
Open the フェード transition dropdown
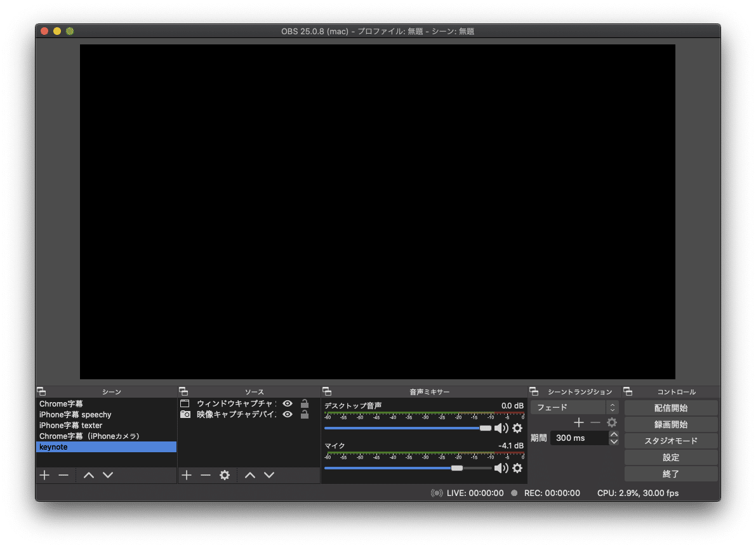[x=574, y=407]
